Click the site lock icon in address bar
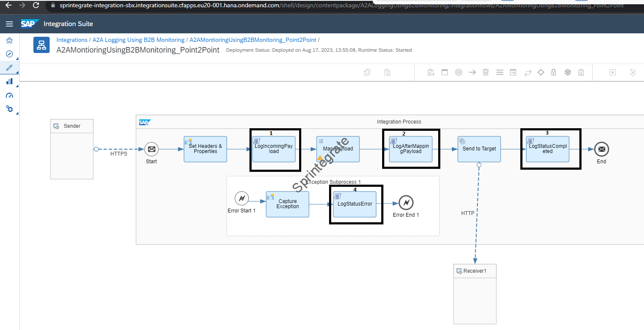This screenshot has height=330, width=644. (x=53, y=6)
